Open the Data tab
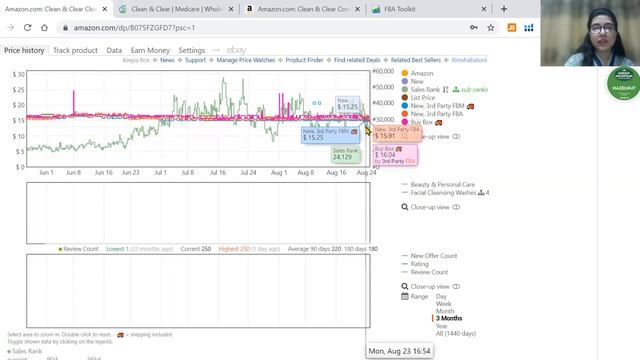 click(114, 50)
